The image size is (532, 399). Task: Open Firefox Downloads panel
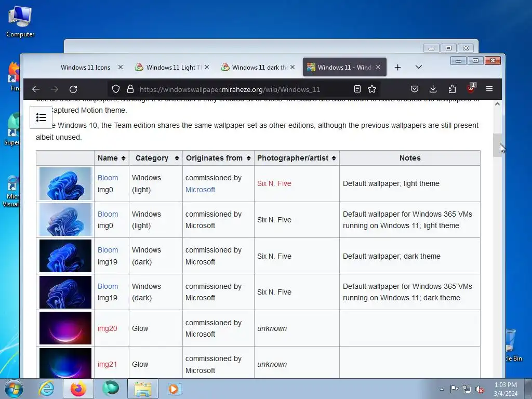point(433,89)
